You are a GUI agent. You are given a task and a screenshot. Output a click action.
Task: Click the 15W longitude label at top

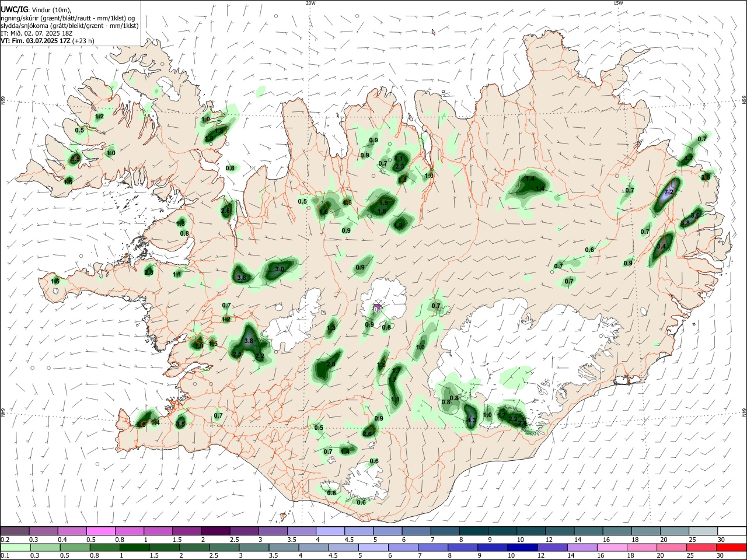(618, 3)
